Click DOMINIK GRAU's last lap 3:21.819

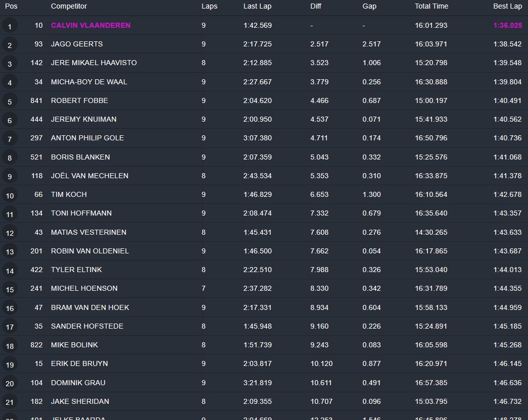point(257,383)
